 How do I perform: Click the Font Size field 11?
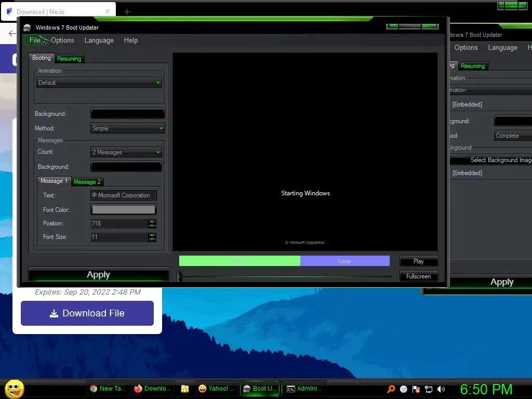point(119,237)
